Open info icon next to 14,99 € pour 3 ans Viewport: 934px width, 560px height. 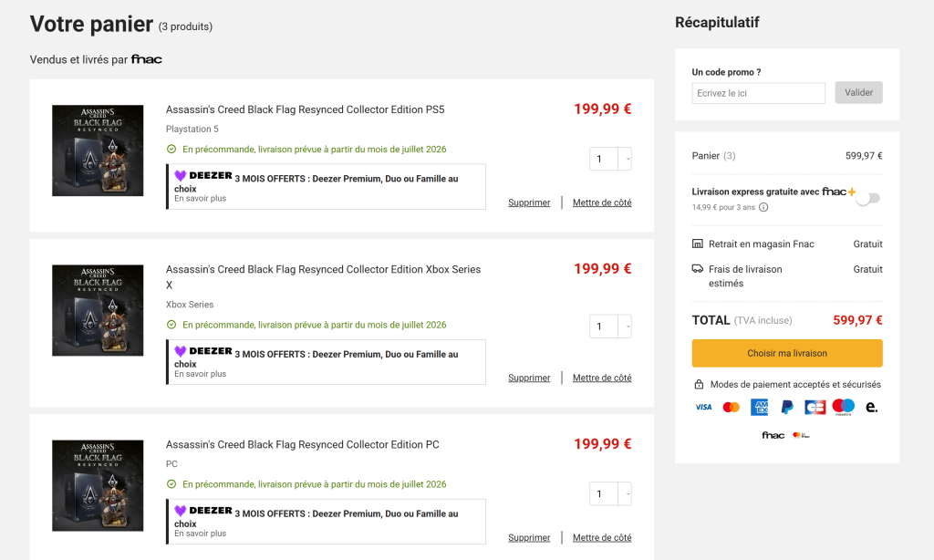pos(763,207)
